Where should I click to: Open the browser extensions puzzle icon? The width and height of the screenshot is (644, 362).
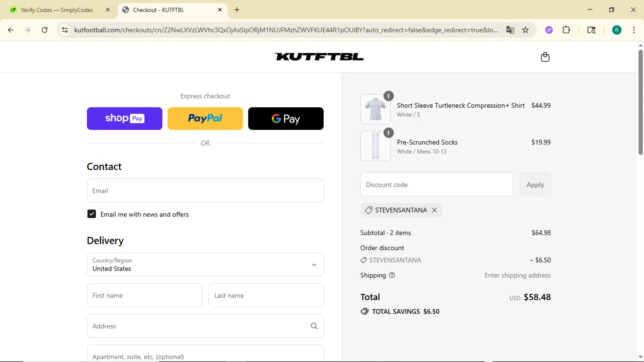point(566,30)
